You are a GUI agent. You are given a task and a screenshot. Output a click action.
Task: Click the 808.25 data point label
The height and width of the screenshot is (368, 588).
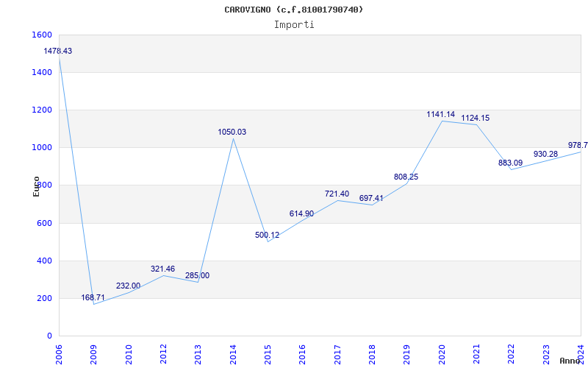tap(406, 177)
